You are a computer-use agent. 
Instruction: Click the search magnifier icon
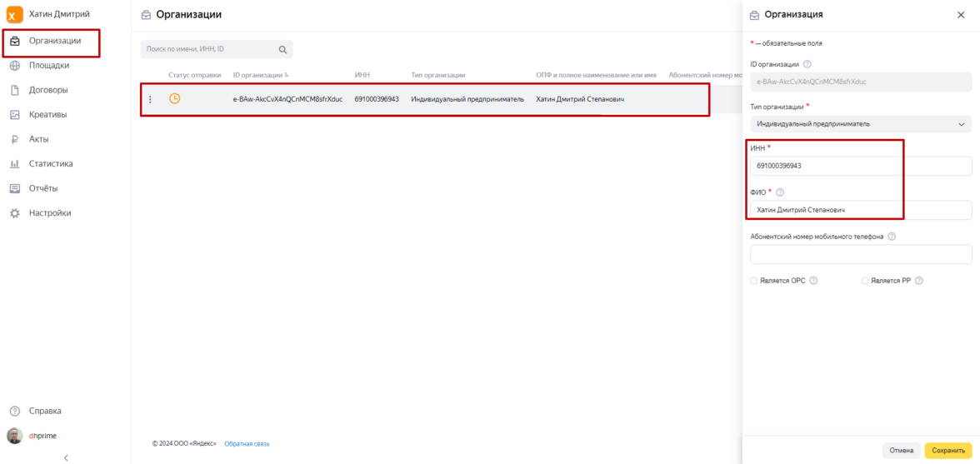pyautogui.click(x=282, y=49)
